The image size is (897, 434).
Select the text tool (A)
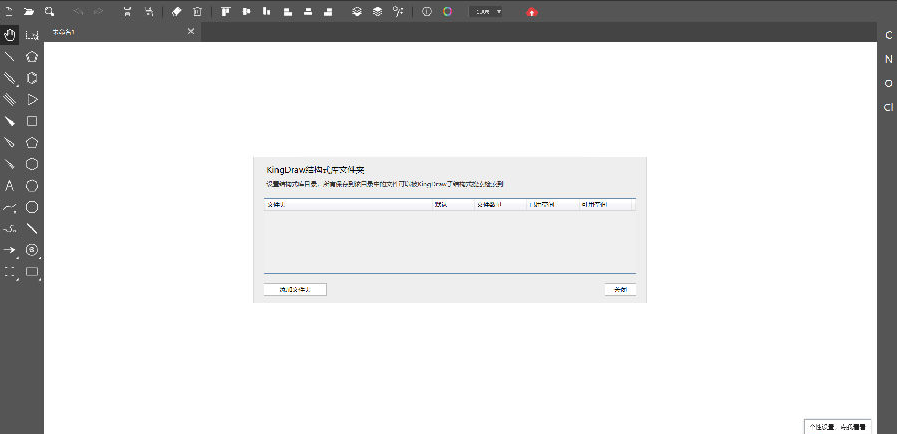10,185
